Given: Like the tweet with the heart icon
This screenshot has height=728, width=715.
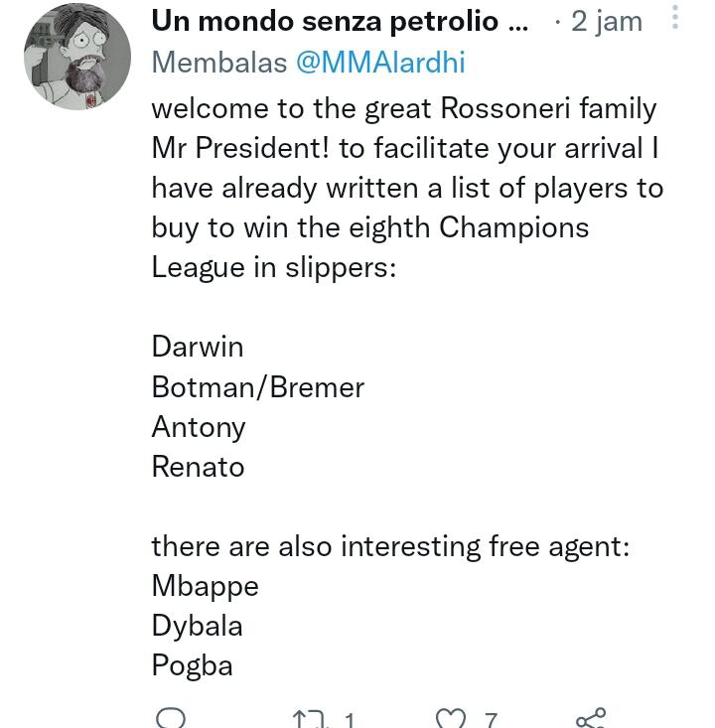Looking at the screenshot, I should click(x=452, y=719).
